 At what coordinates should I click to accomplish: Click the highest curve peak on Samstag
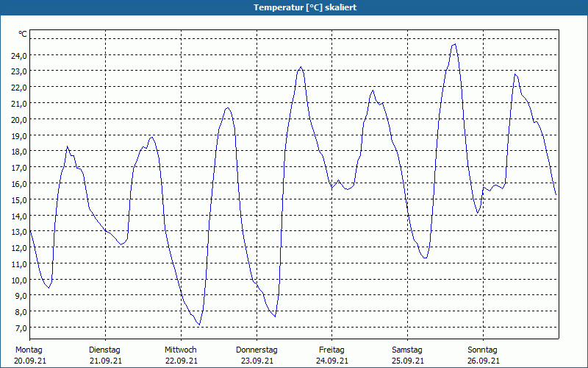point(454,44)
